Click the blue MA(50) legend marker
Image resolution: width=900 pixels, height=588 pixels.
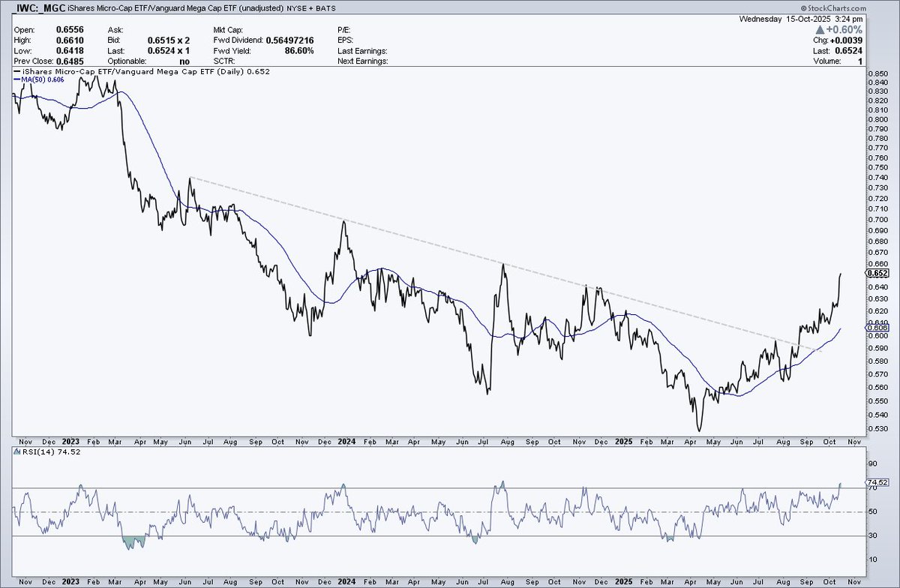[x=16, y=79]
